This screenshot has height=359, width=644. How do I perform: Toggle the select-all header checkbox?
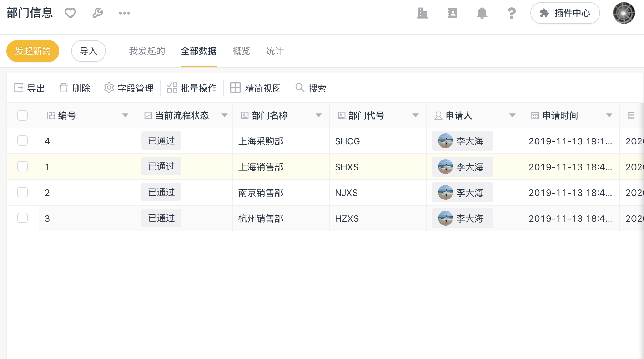coord(23,115)
